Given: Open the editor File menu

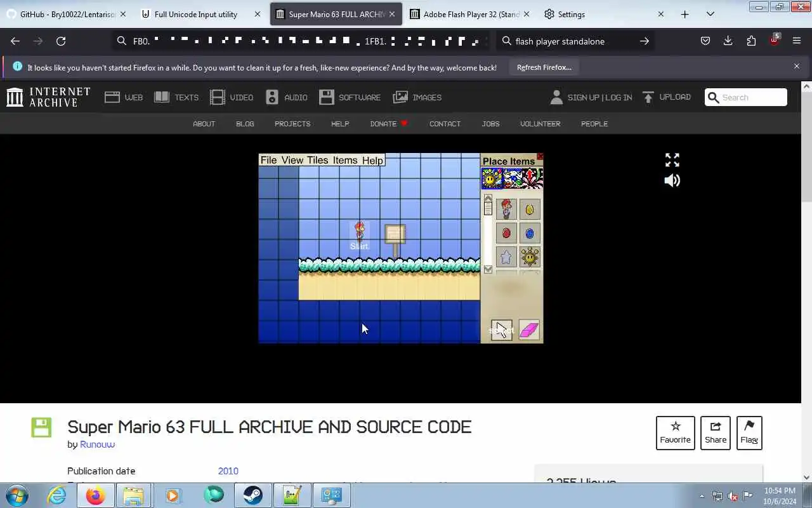Looking at the screenshot, I should pos(268,160).
